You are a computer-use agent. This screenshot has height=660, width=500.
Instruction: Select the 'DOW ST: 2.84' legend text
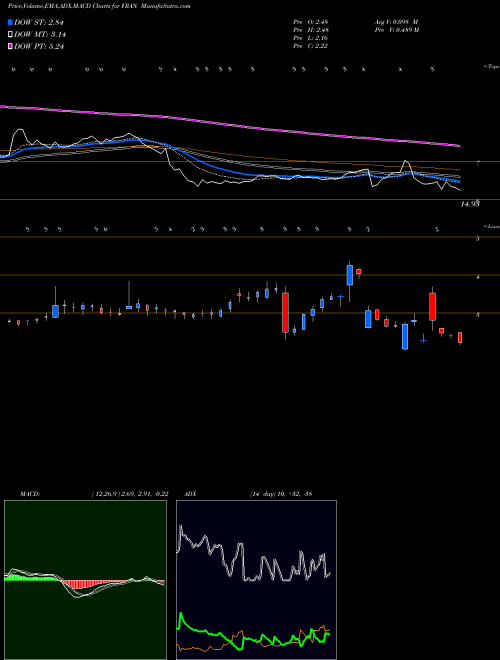39,22
